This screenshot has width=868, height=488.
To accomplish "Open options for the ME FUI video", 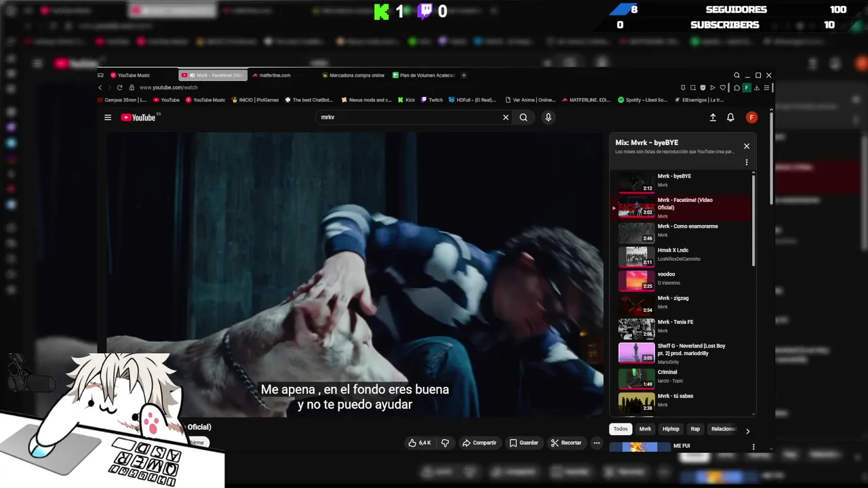I will tap(753, 447).
